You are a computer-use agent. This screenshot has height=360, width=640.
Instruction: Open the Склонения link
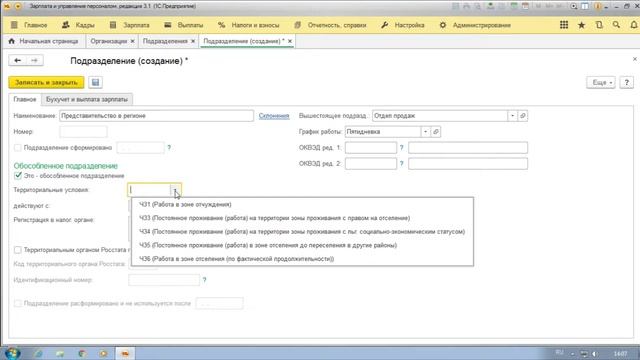point(274,116)
